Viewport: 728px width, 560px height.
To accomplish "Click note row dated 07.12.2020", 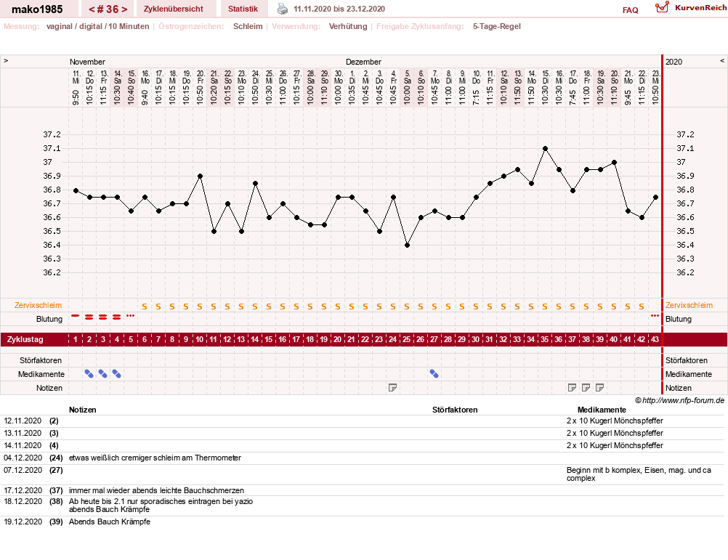I will pos(362,474).
